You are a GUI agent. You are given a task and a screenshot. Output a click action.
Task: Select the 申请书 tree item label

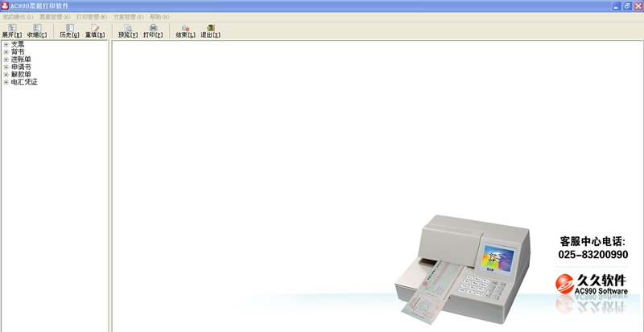[x=21, y=67]
